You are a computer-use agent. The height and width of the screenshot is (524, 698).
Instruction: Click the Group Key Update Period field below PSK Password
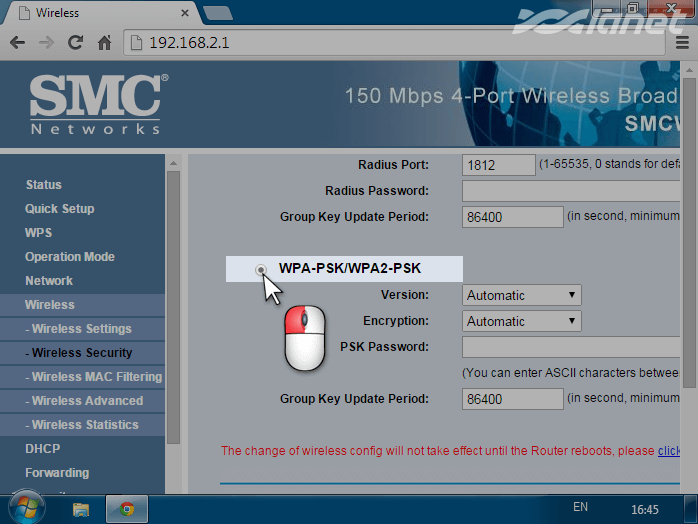pyautogui.click(x=512, y=399)
